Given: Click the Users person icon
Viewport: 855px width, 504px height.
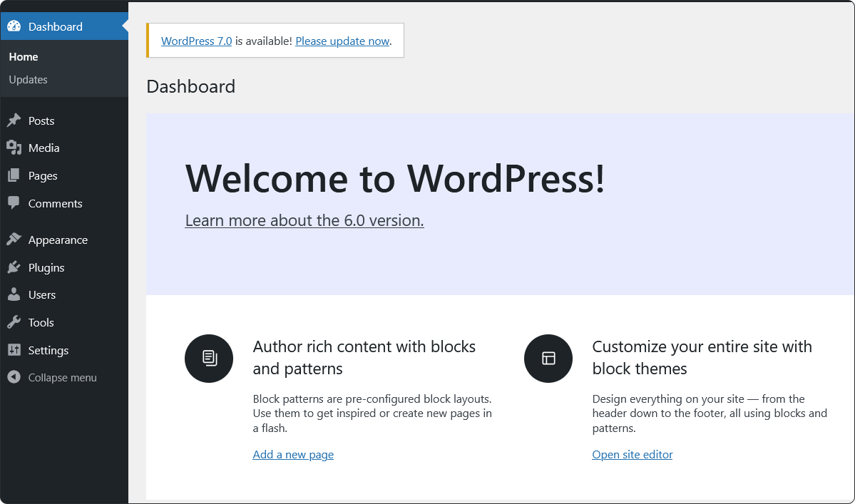Looking at the screenshot, I should pos(14,294).
